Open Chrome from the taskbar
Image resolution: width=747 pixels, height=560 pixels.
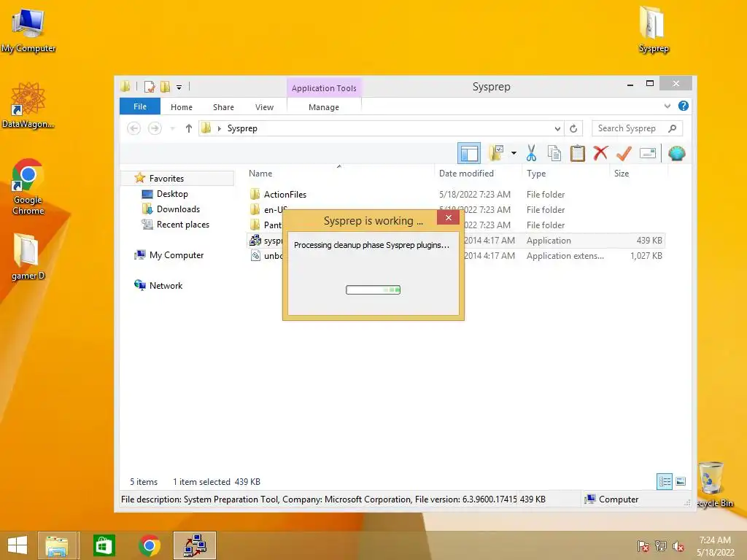click(149, 545)
